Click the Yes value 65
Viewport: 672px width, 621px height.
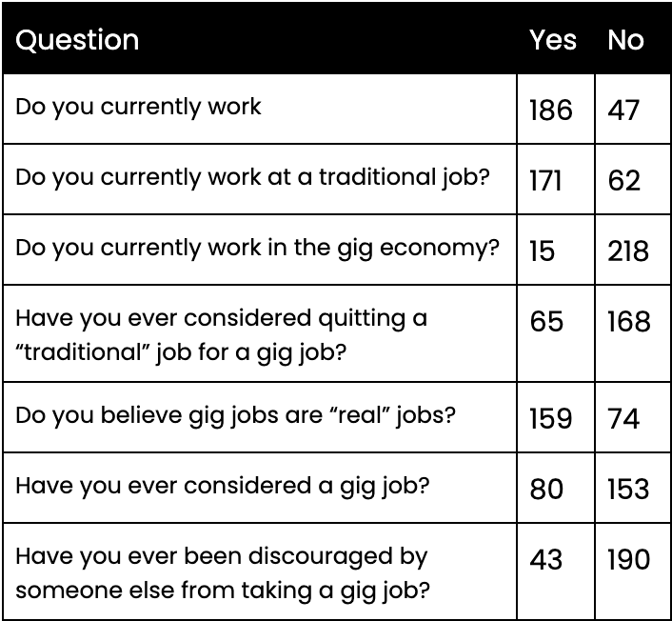546,321
